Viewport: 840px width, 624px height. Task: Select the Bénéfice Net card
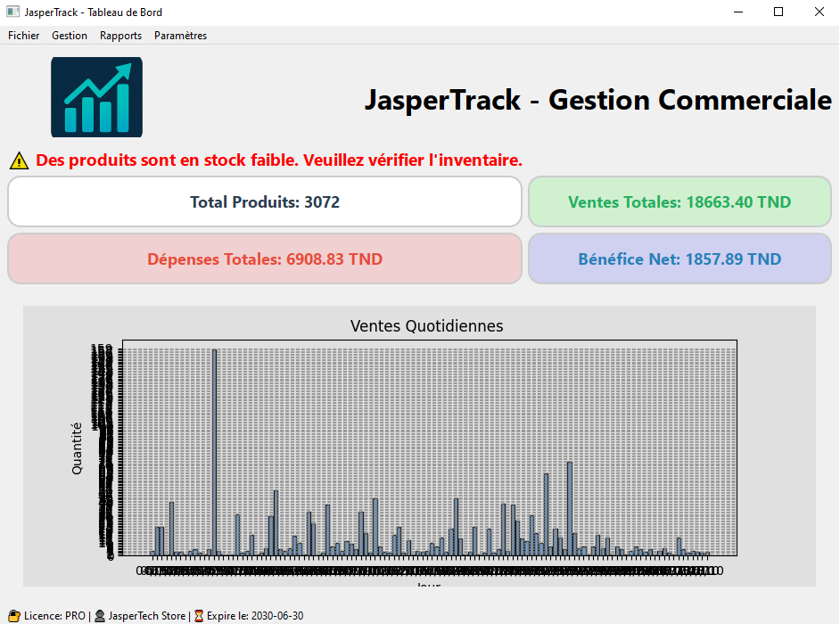coord(679,259)
